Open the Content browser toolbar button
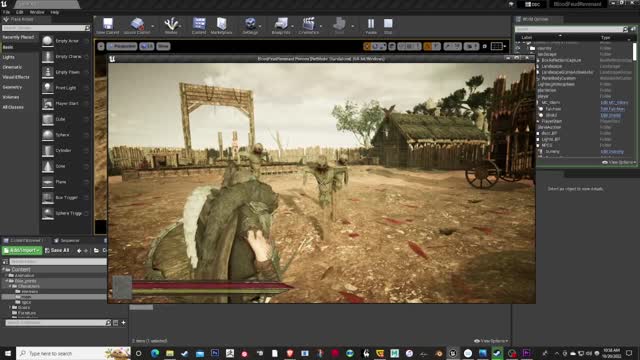The height and width of the screenshot is (360, 640). 199,26
